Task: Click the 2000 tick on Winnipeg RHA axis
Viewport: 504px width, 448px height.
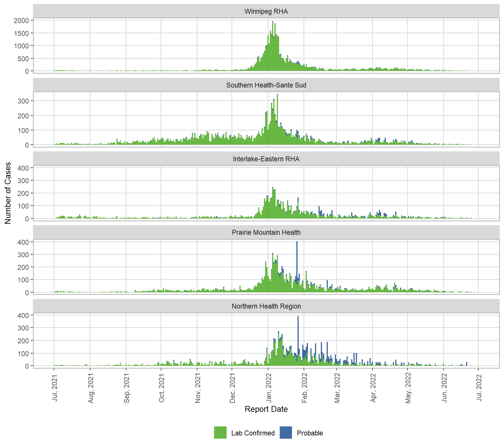Action: [22, 20]
